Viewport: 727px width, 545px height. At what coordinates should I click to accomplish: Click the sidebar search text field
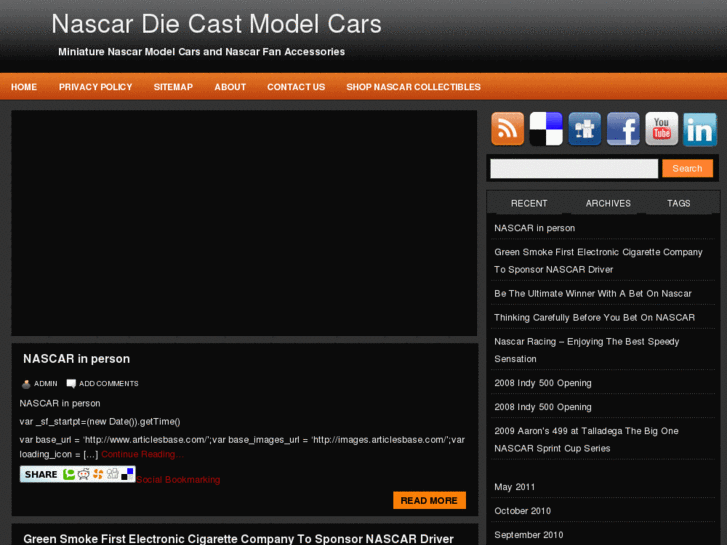(574, 169)
